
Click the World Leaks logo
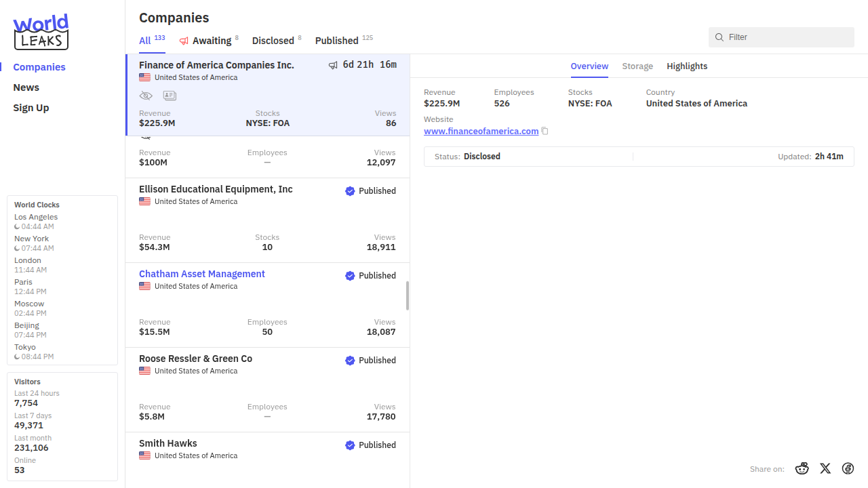pyautogui.click(x=41, y=32)
